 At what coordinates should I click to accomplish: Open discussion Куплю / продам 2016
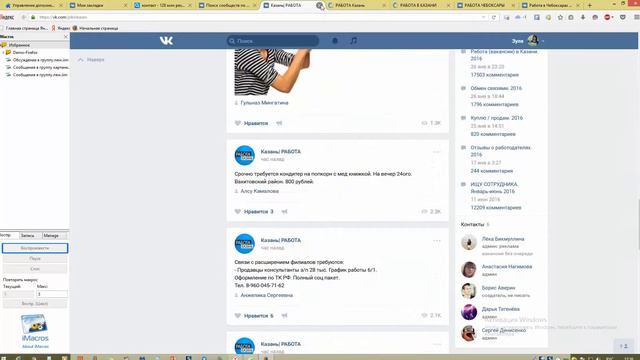(x=496, y=118)
